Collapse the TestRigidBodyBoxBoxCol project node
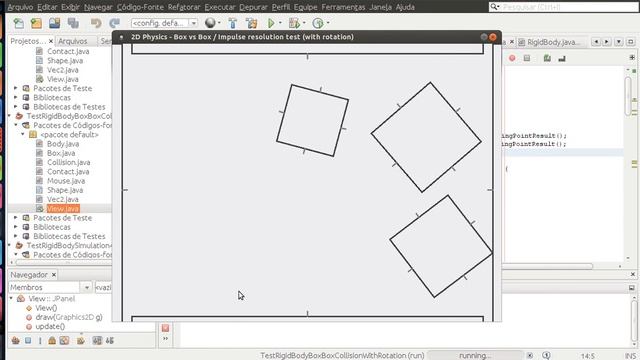The width and height of the screenshot is (640, 360). 9,116
